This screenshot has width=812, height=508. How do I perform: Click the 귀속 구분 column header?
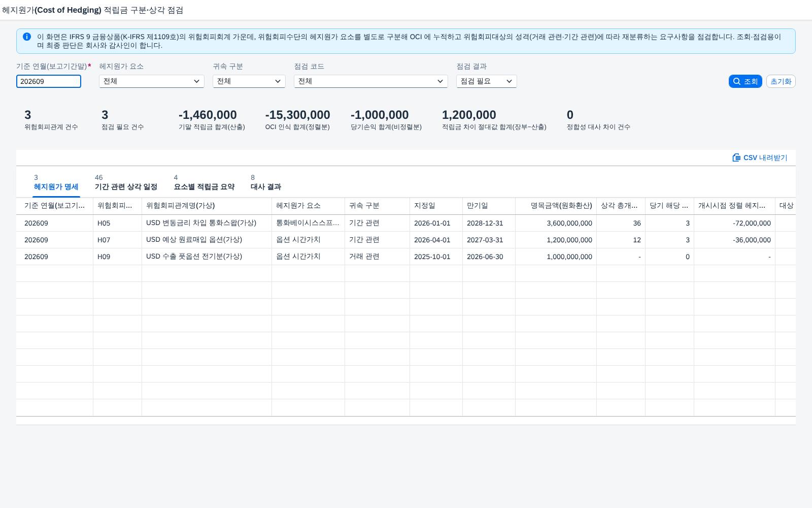click(378, 206)
